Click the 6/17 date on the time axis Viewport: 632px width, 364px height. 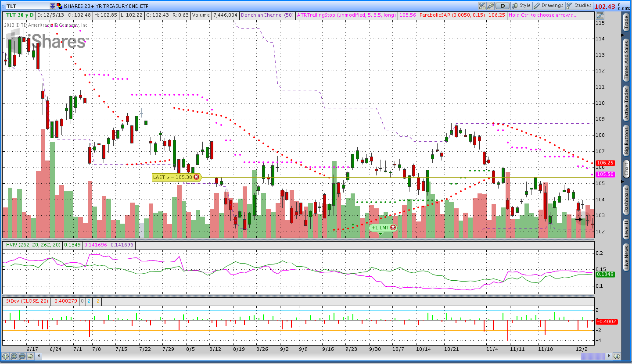click(x=32, y=349)
